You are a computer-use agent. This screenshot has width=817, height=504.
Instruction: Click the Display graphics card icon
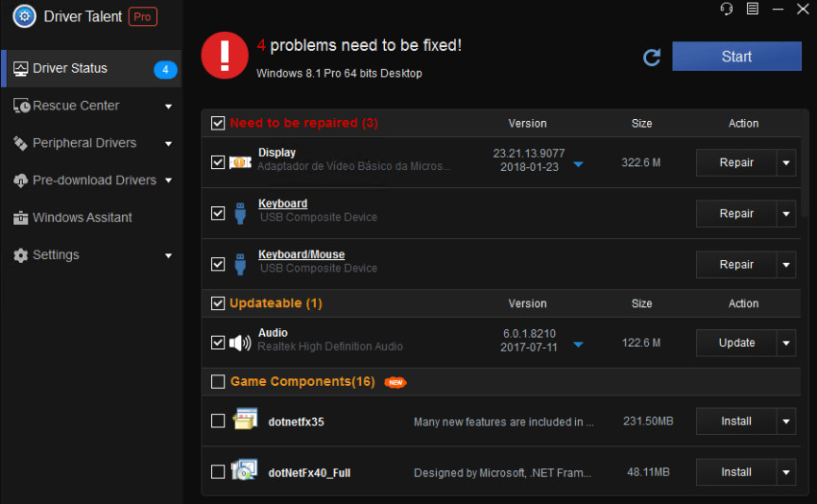[x=240, y=162]
